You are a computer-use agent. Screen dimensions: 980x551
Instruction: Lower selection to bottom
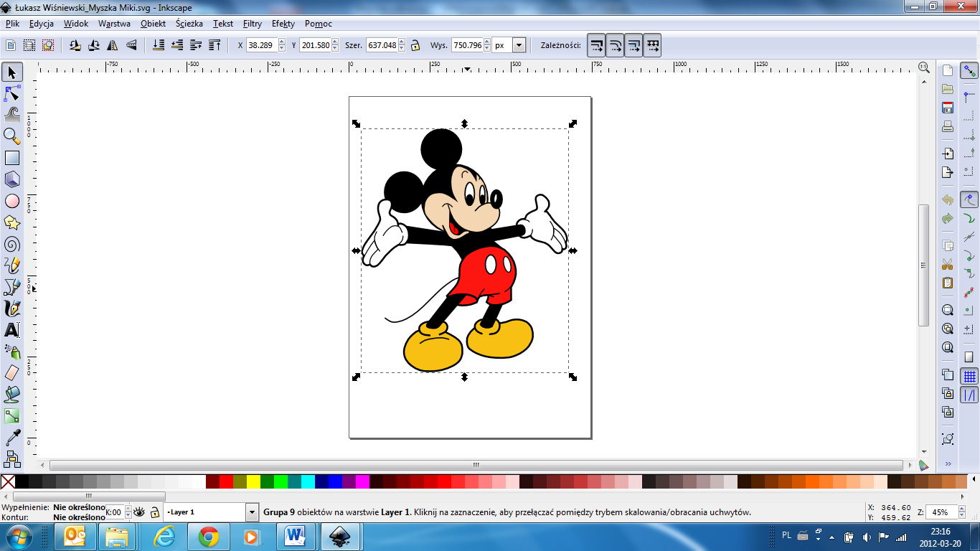click(x=159, y=45)
